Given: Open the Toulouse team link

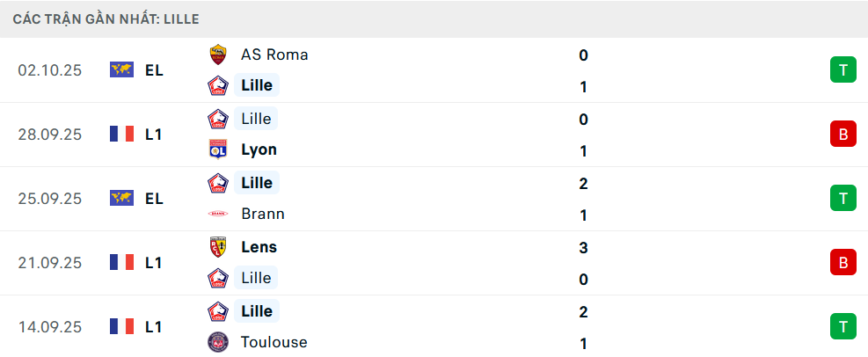Looking at the screenshot, I should [x=274, y=342].
